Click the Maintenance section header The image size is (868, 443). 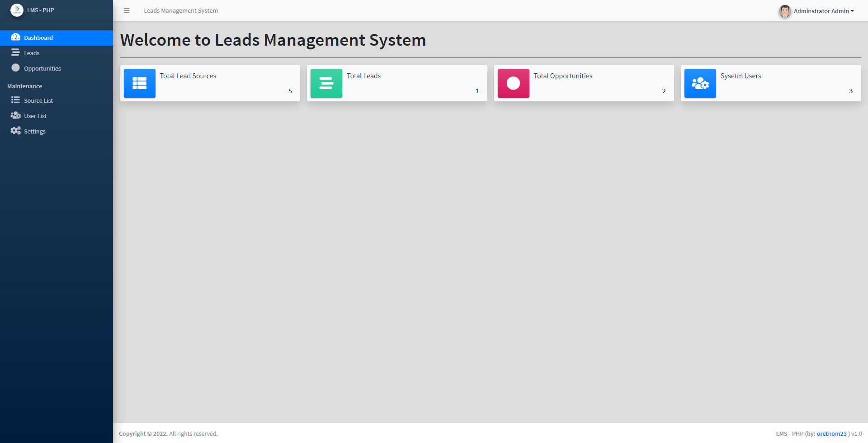[25, 86]
